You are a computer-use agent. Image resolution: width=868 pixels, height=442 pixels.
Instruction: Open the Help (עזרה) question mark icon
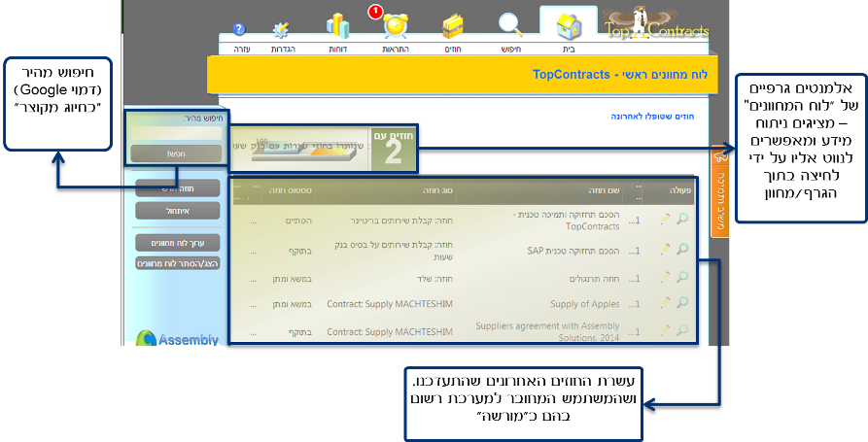pyautogui.click(x=238, y=30)
